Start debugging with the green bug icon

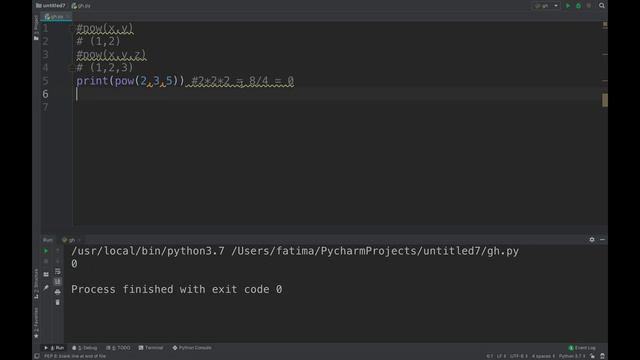coord(578,6)
